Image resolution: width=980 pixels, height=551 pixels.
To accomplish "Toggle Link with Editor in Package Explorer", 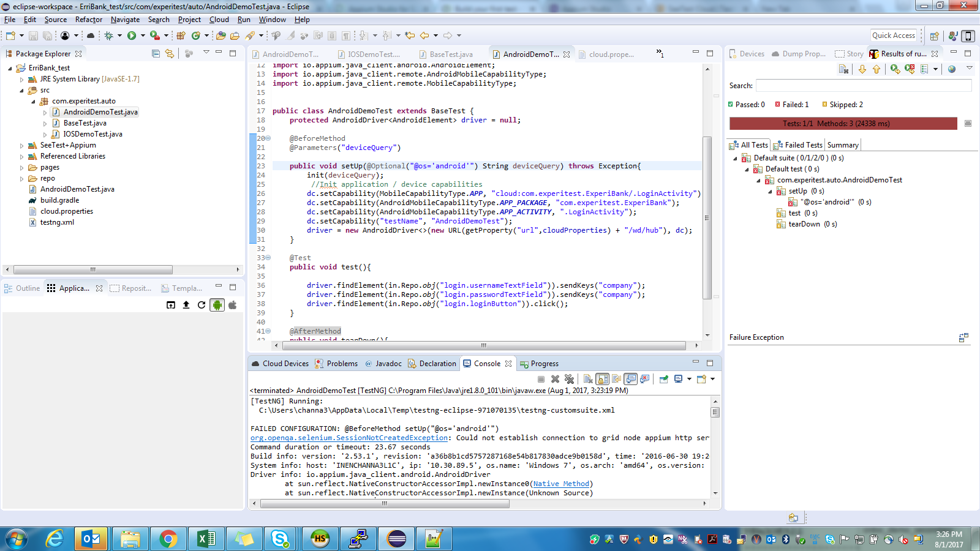I will pos(170,54).
